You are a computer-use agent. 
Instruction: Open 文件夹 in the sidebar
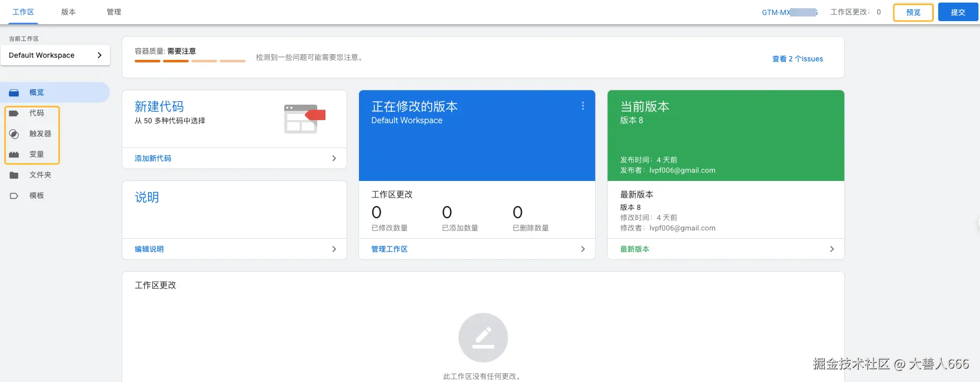click(40, 175)
